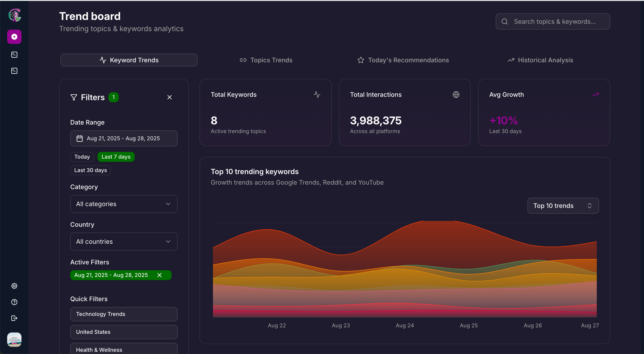The image size is (644, 354).
Task: Switch to the Topics Trends tab
Action: pyautogui.click(x=266, y=60)
